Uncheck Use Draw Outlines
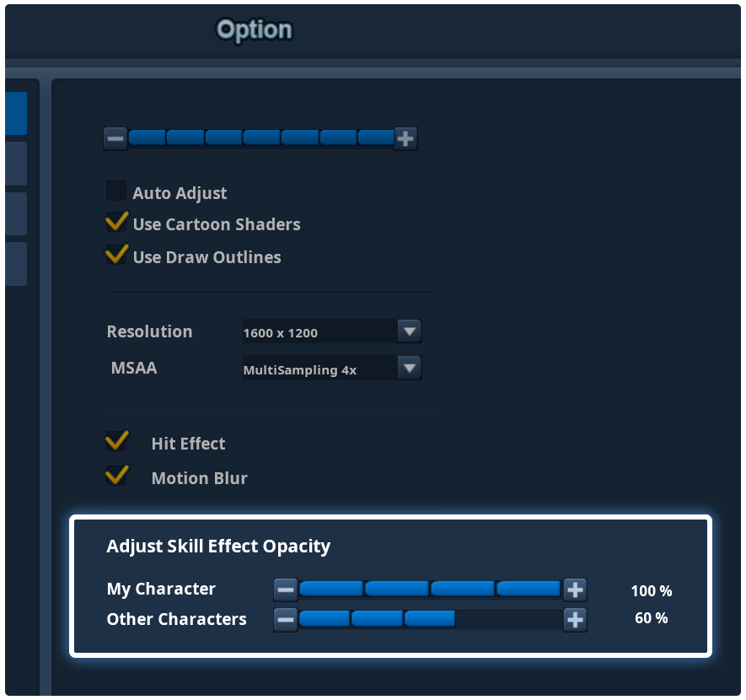The image size is (746, 700). 116,255
